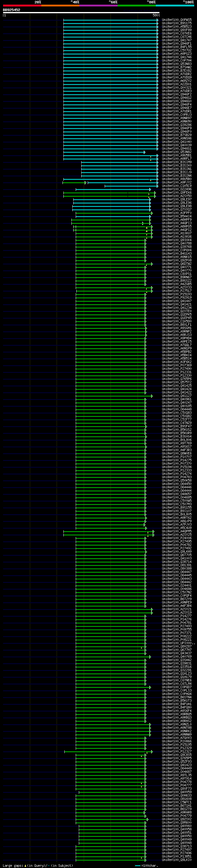Select the UniRef100_B7SB29 label
197x868 pixels.
point(176,135)
